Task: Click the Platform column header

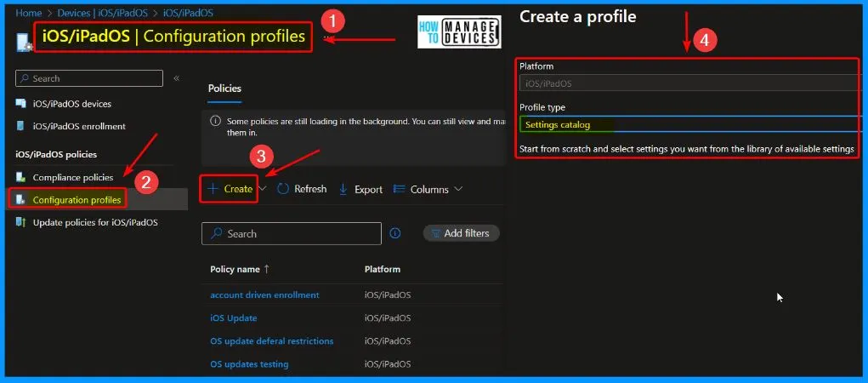Action: 383,269
